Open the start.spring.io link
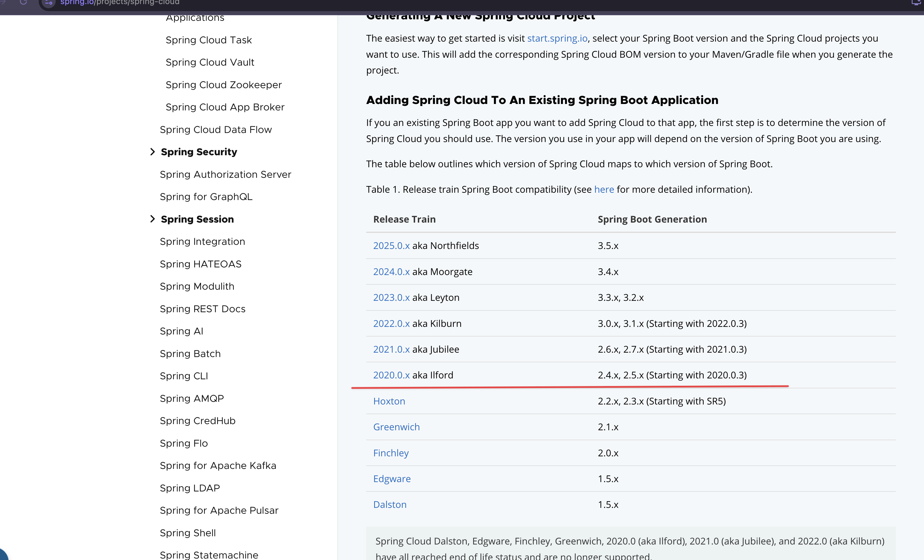 click(x=557, y=38)
